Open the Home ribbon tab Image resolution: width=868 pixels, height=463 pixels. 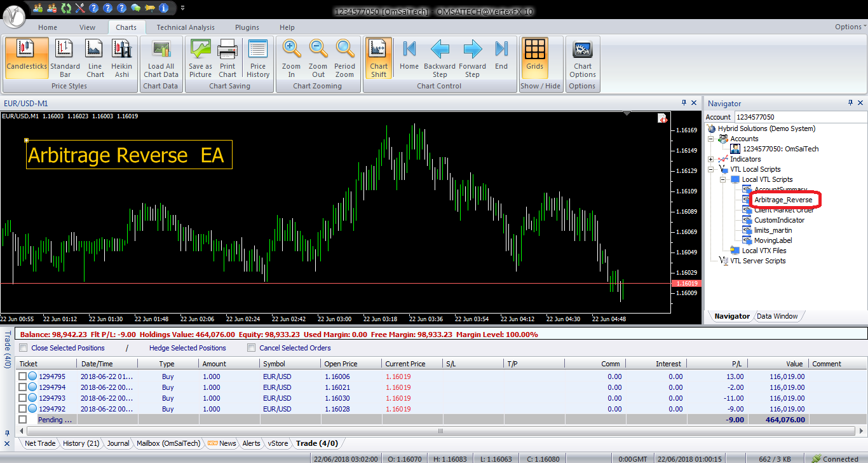[48, 27]
